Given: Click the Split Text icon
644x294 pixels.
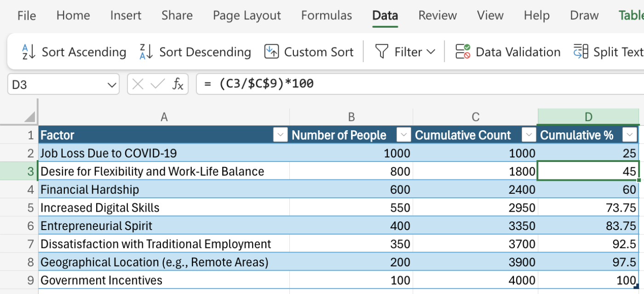Looking at the screenshot, I should point(581,52).
